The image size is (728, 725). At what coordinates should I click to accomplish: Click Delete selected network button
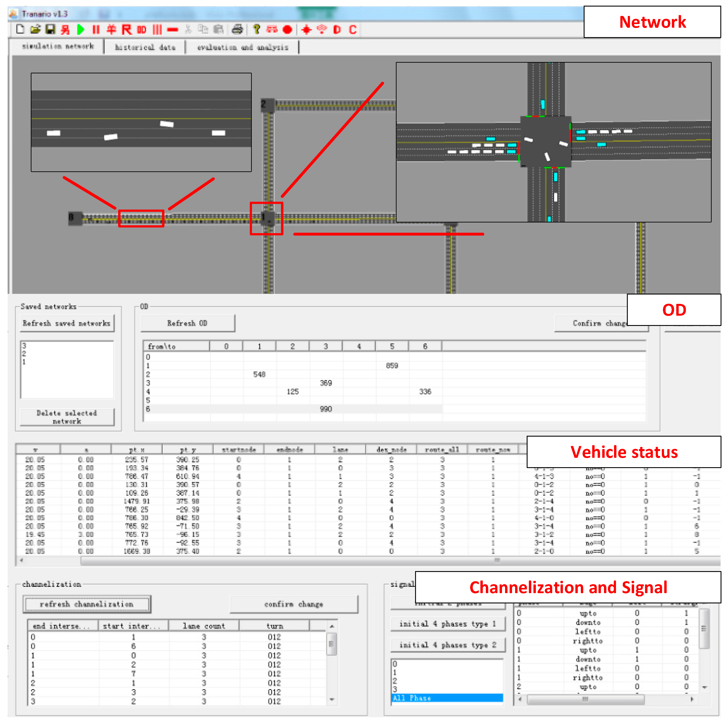click(x=67, y=417)
